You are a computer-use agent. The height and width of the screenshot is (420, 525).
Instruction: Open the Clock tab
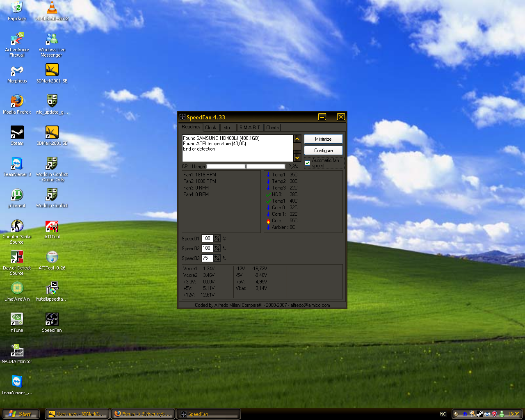coord(210,128)
